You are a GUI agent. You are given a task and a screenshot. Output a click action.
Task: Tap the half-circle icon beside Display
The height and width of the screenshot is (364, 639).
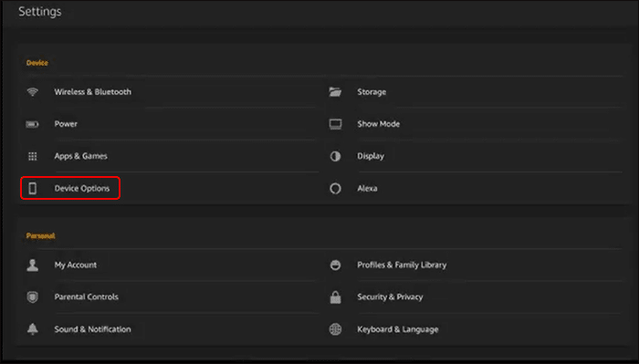click(335, 156)
